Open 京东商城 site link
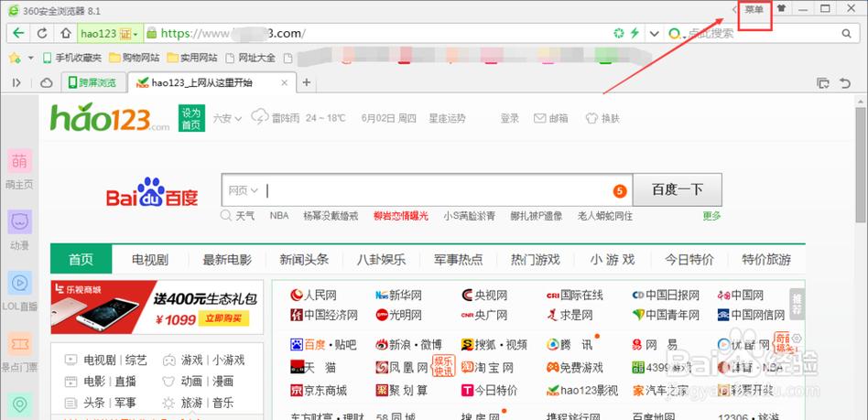This screenshot has width=868, height=420. (x=319, y=391)
